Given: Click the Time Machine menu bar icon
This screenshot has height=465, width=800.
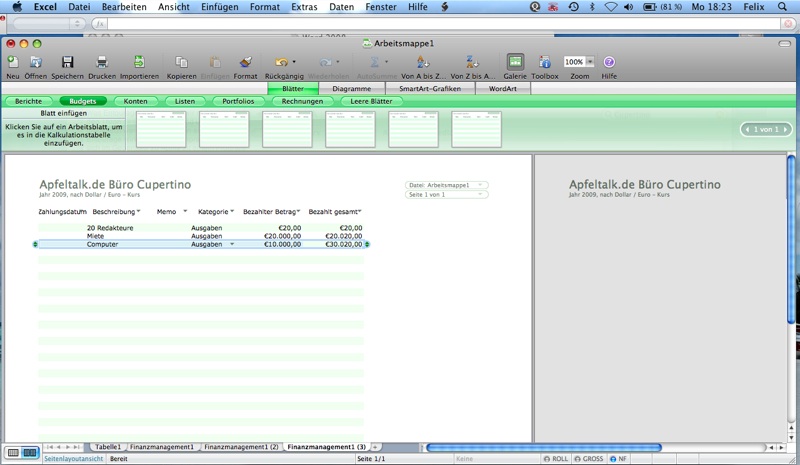Looking at the screenshot, I should (x=573, y=7).
